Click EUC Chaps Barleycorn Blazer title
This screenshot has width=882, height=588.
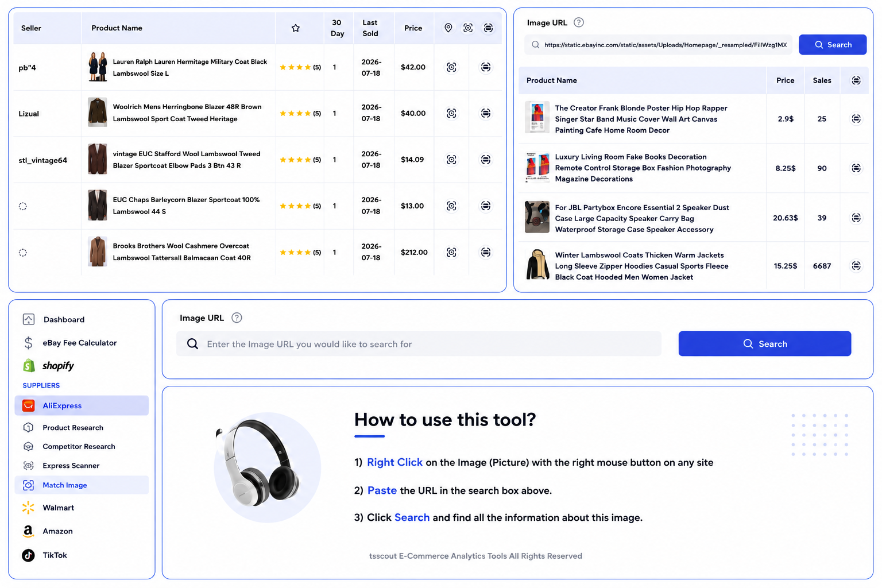click(186, 206)
